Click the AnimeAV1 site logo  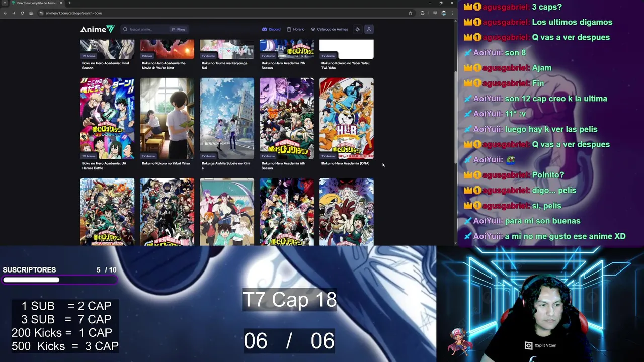98,29
